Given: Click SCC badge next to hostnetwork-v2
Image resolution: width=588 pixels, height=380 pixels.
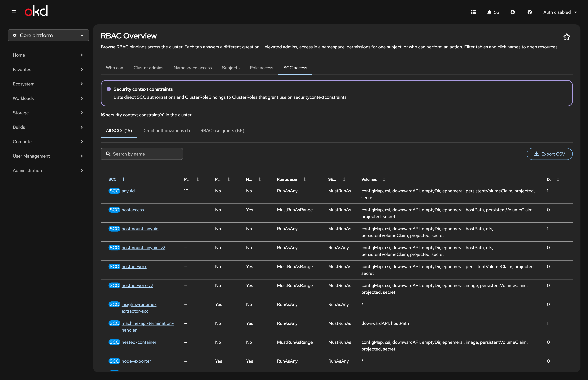Looking at the screenshot, I should tap(114, 285).
